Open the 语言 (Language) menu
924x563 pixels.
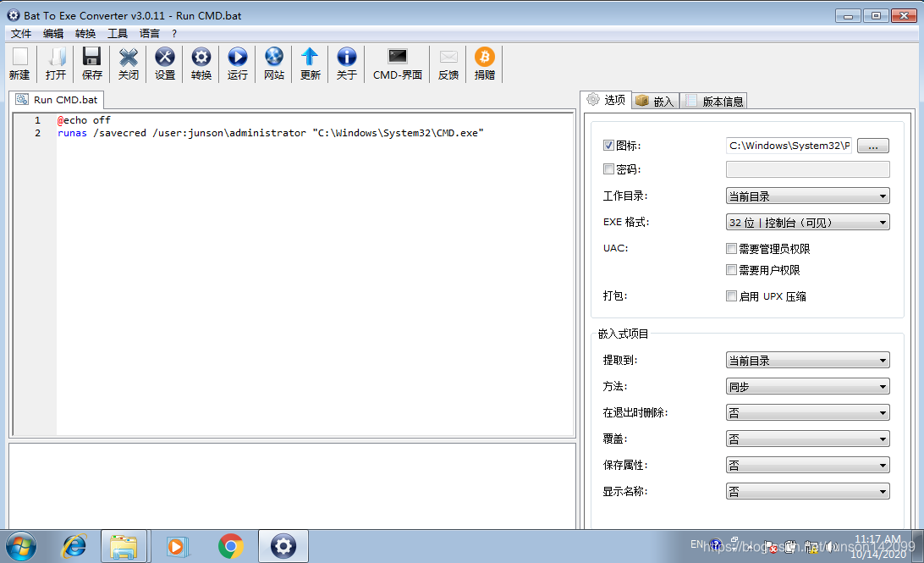click(x=150, y=34)
